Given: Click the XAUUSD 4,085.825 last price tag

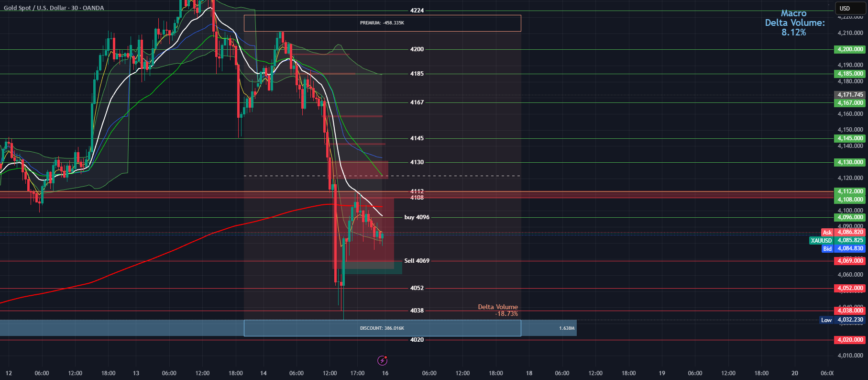Looking at the screenshot, I should 837,240.
